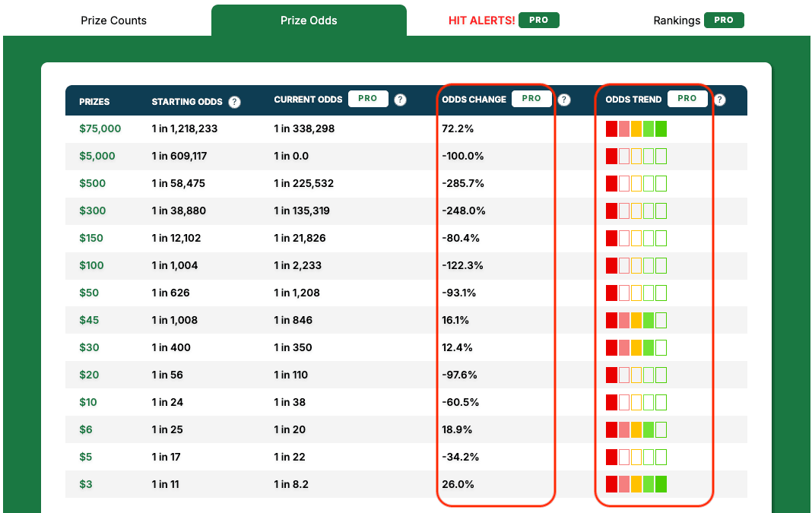Click the odds trend bar for $45 prize
Image resolution: width=812 pixels, height=513 pixels.
pyautogui.click(x=636, y=320)
